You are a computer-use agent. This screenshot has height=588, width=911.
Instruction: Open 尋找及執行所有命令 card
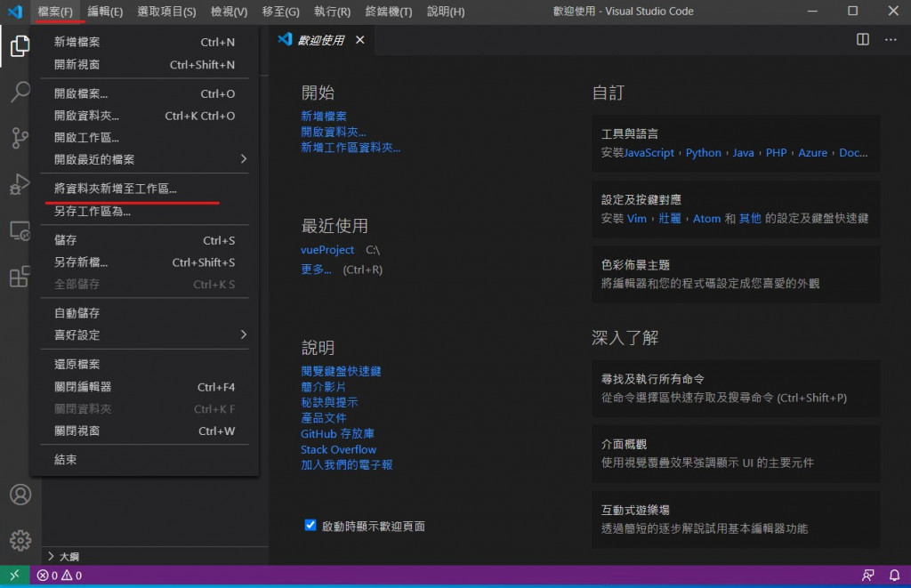(736, 389)
